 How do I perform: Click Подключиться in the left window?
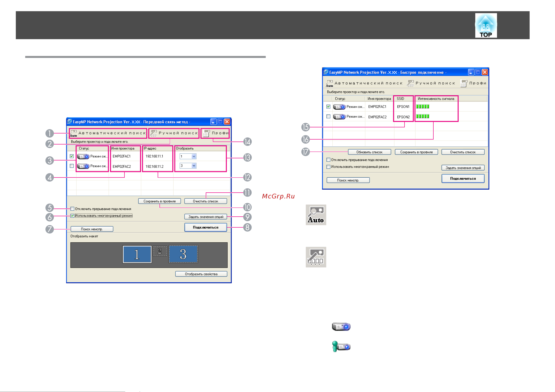point(206,227)
